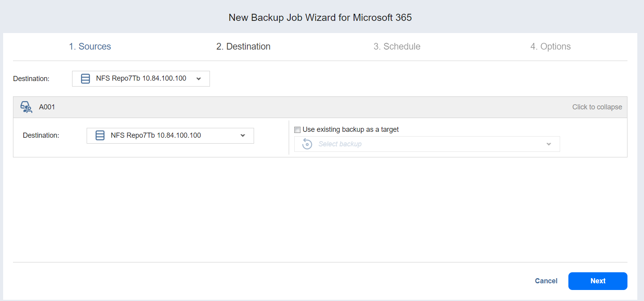Open the Select backup dropdown using its arrow

[x=548, y=144]
